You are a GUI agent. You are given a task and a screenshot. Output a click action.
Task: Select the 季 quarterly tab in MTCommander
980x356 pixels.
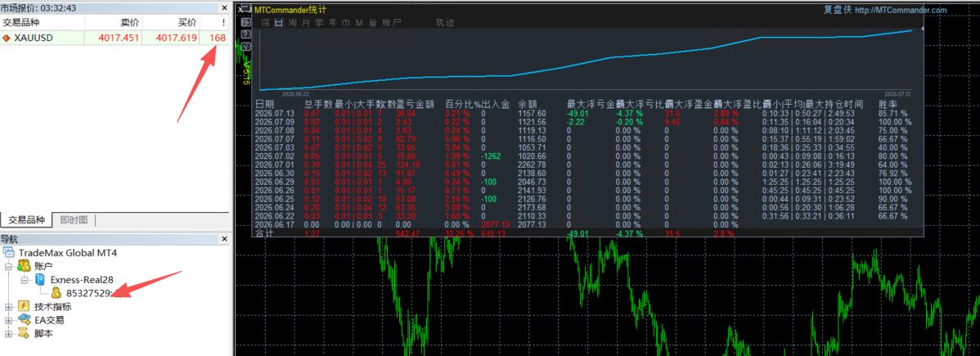pyautogui.click(x=319, y=23)
